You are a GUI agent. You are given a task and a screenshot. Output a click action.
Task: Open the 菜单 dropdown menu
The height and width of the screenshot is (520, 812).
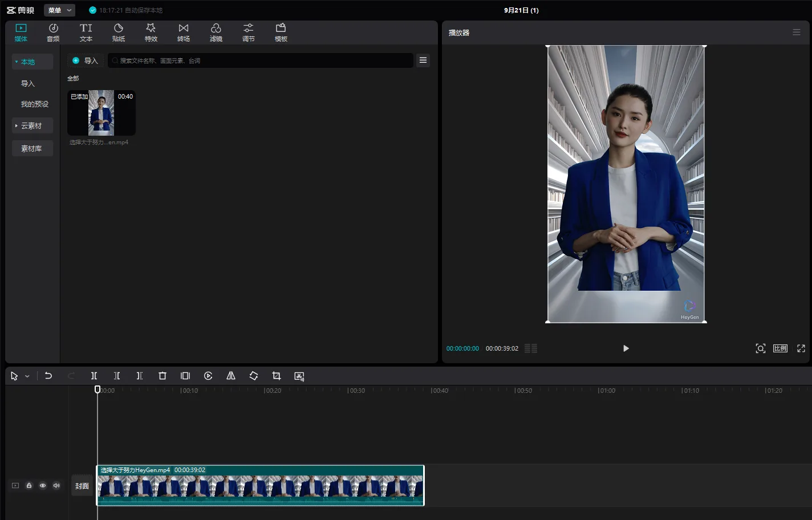pos(59,10)
